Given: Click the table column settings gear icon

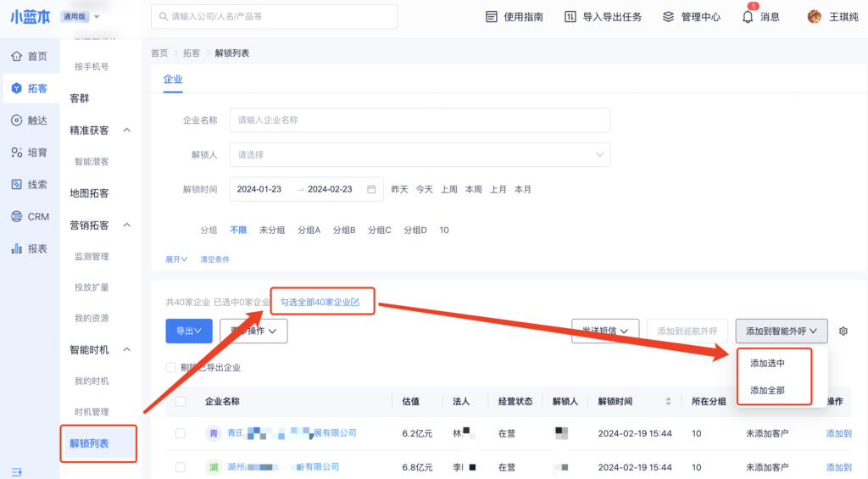Looking at the screenshot, I should coord(843,331).
